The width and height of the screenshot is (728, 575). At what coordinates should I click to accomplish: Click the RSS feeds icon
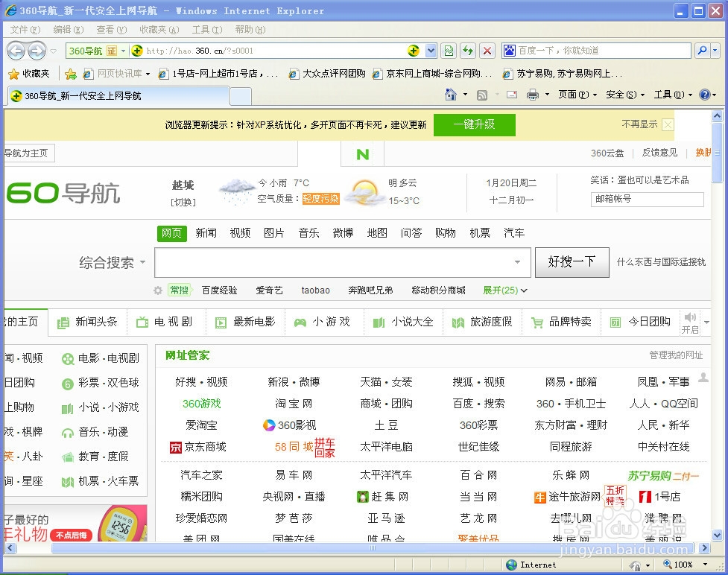(482, 95)
